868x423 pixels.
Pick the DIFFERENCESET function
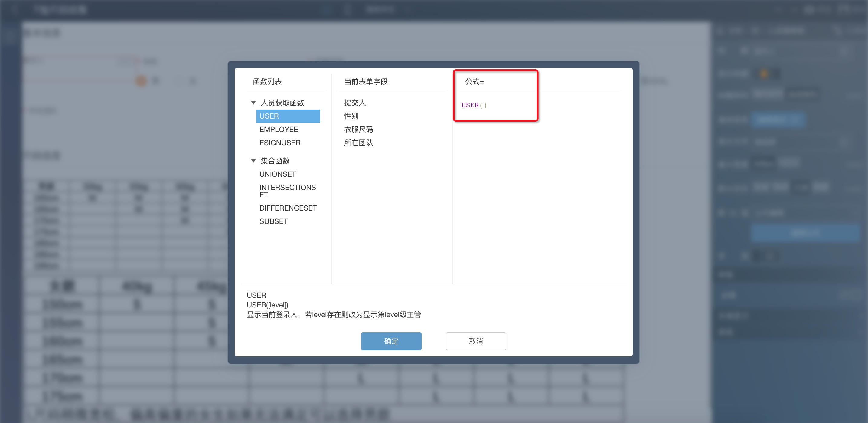point(288,208)
